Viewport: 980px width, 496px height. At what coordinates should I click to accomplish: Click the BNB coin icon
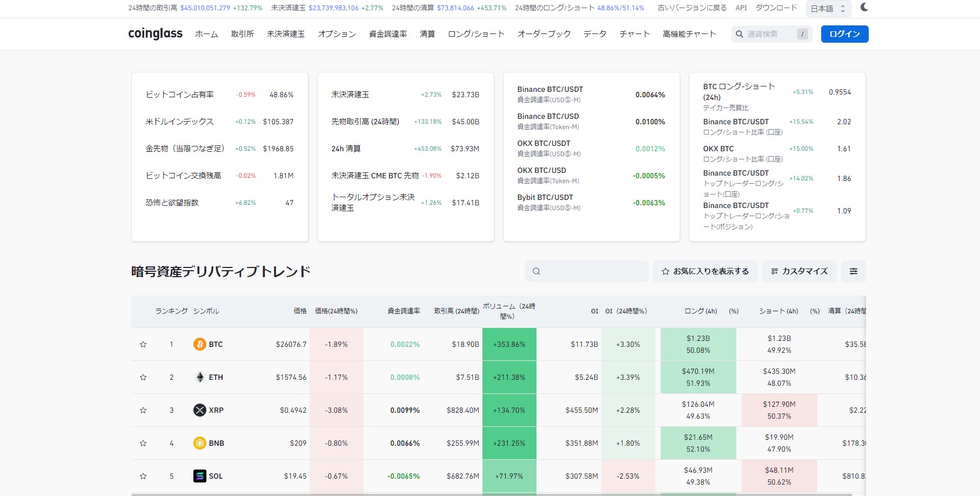(x=200, y=443)
